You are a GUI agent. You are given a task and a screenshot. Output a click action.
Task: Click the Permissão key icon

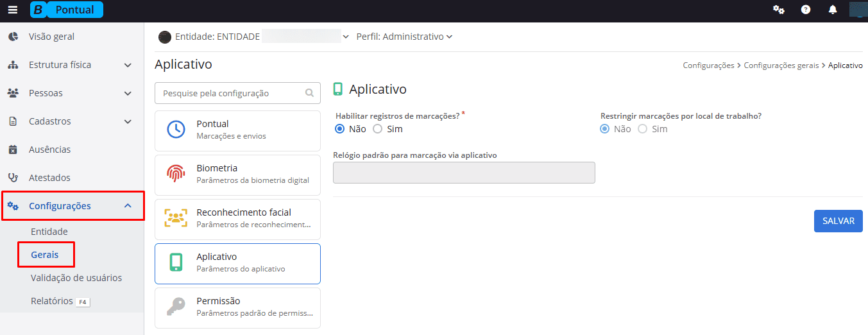pos(176,307)
